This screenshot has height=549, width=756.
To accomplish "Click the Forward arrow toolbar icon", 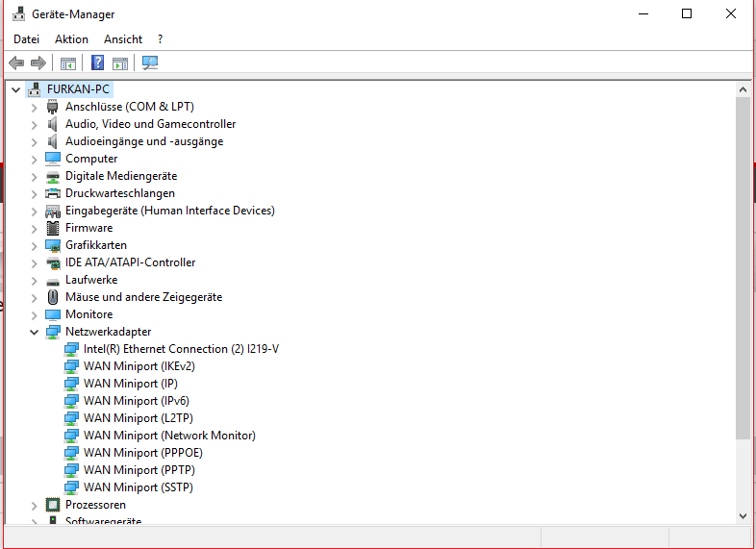I will pyautogui.click(x=38, y=62).
